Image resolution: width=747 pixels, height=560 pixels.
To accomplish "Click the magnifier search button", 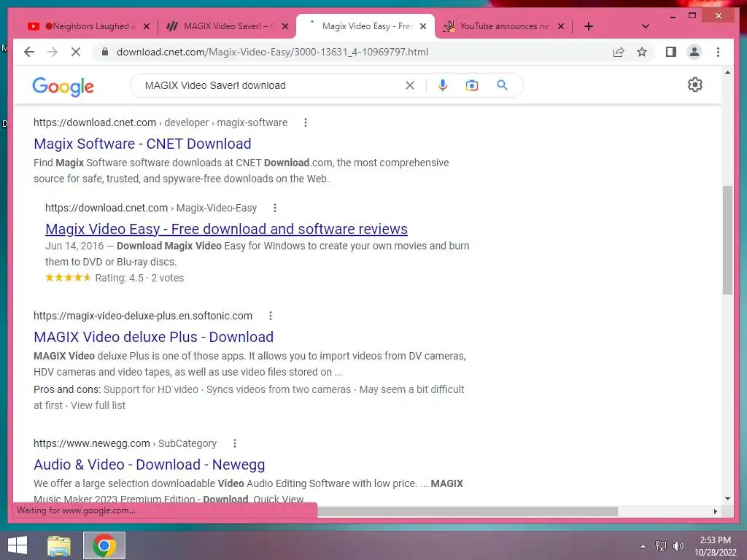I will (502, 85).
